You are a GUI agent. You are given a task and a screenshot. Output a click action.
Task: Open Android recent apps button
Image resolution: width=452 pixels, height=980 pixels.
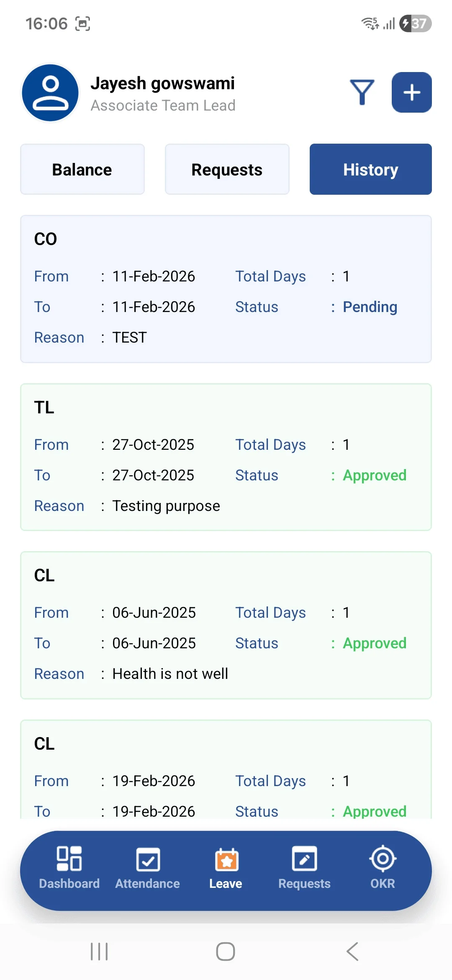tap(99, 952)
